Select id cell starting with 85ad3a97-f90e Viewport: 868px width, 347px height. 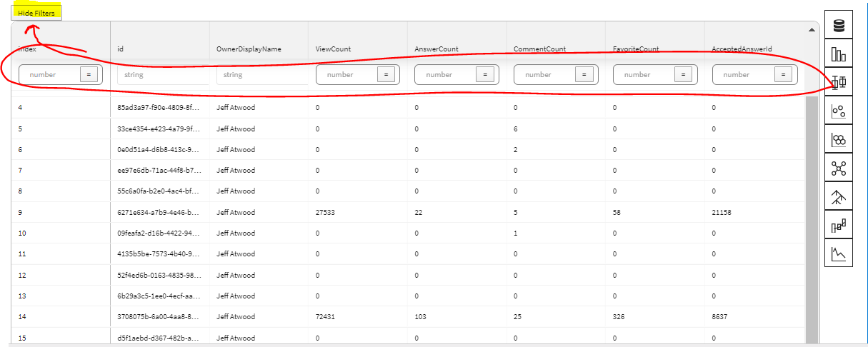coord(159,108)
